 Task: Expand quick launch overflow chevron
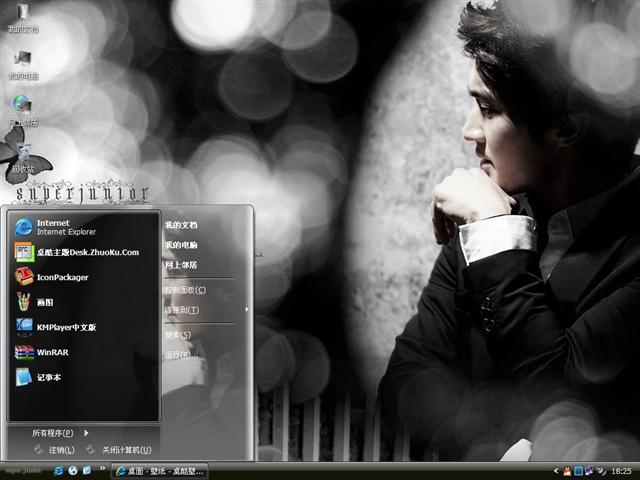[102, 469]
